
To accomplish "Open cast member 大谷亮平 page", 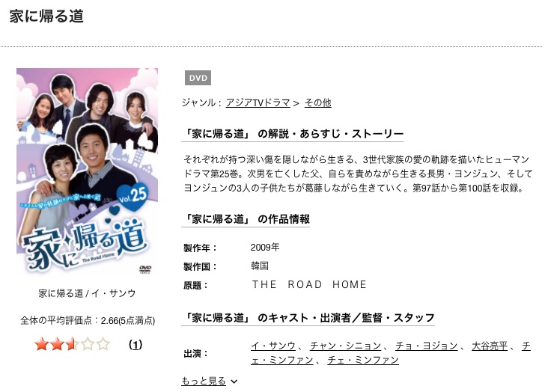I will click(490, 346).
